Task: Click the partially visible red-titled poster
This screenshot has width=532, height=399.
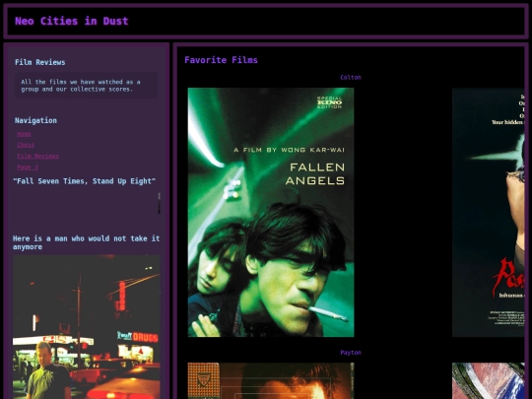Action: [x=488, y=213]
